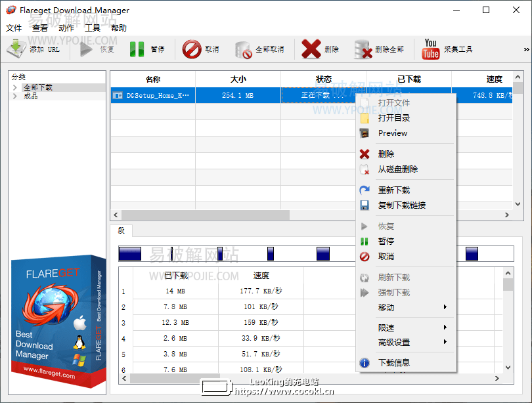Screen dimensions: 532x403
Task: Choose 重新下载 from context menu
Action: pos(394,190)
